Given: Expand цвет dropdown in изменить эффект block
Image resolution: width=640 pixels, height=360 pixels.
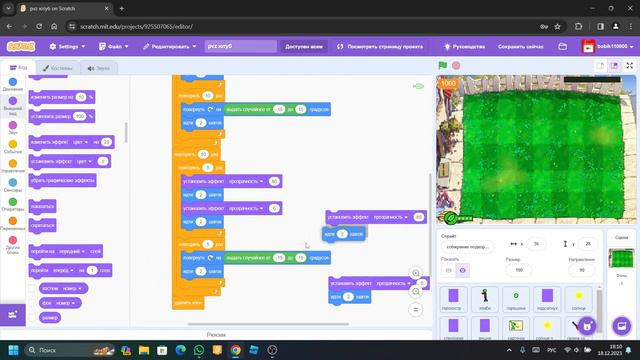Looking at the screenshot, I should coord(80,142).
